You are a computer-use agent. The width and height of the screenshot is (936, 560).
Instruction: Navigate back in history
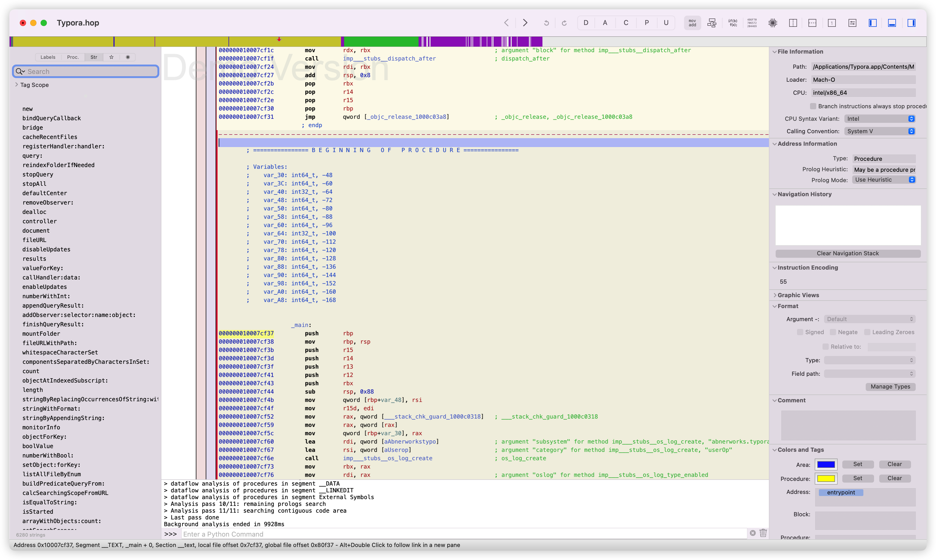coord(507,23)
